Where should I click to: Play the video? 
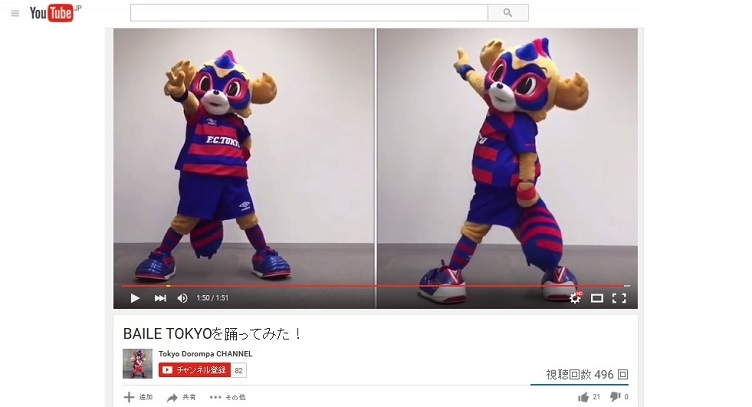pyautogui.click(x=135, y=298)
